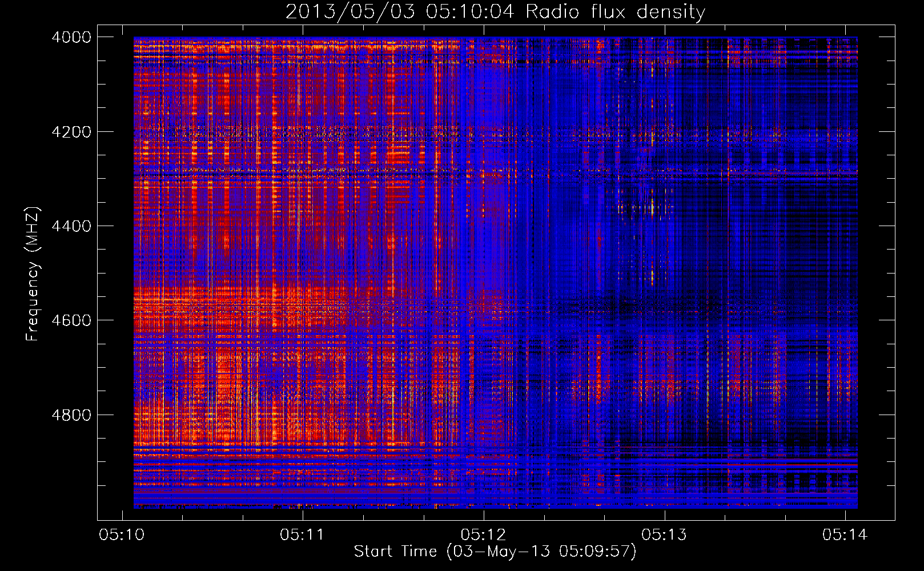Image resolution: width=924 pixels, height=571 pixels.
Task: Click the 'Start Time (03-May-13 05:09:57)' label
Action: tap(495, 552)
